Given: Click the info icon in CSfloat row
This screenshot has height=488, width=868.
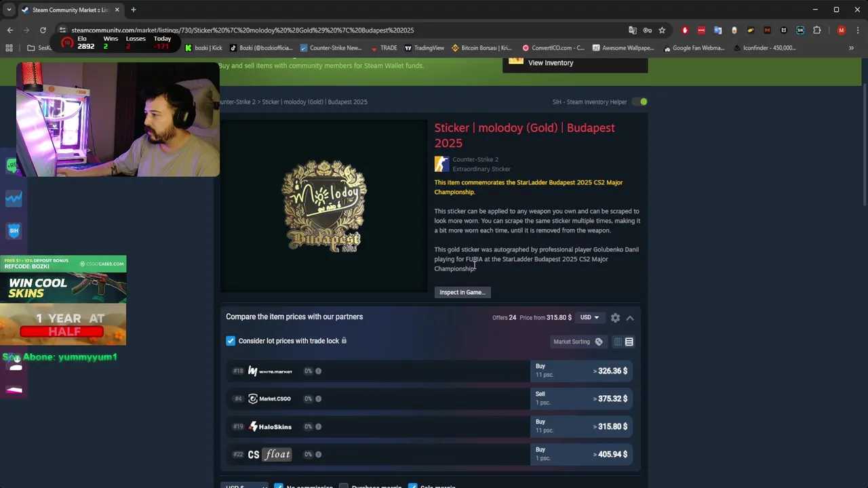Looking at the screenshot, I should point(318,454).
